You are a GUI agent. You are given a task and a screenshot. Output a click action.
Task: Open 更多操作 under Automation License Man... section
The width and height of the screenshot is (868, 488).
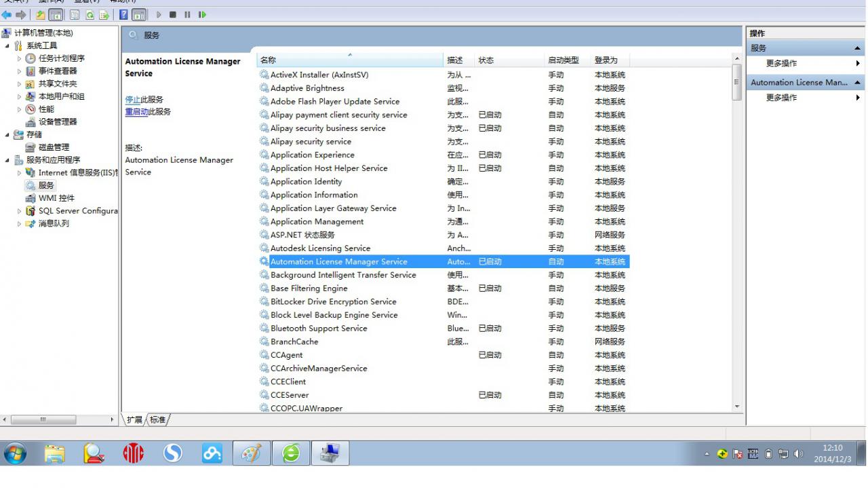[x=781, y=98]
